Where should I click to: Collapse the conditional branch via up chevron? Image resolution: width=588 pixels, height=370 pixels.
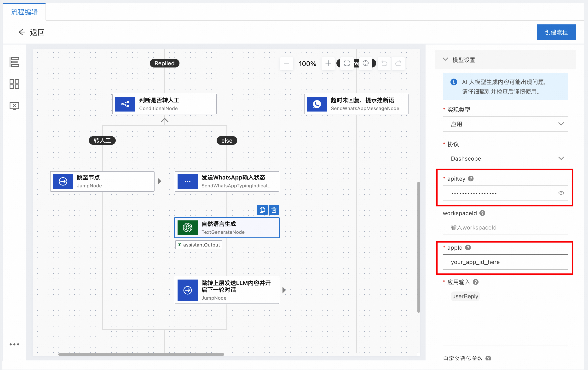click(x=165, y=120)
